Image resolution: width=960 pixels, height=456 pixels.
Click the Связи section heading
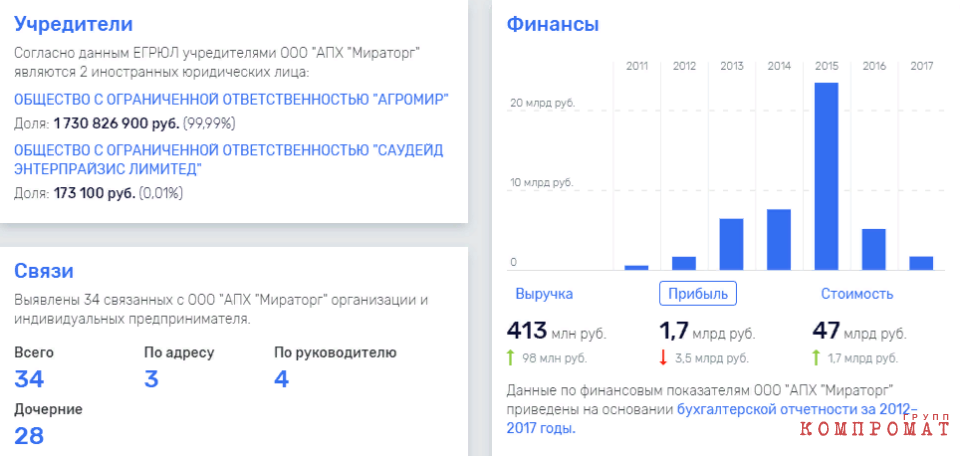tap(43, 271)
